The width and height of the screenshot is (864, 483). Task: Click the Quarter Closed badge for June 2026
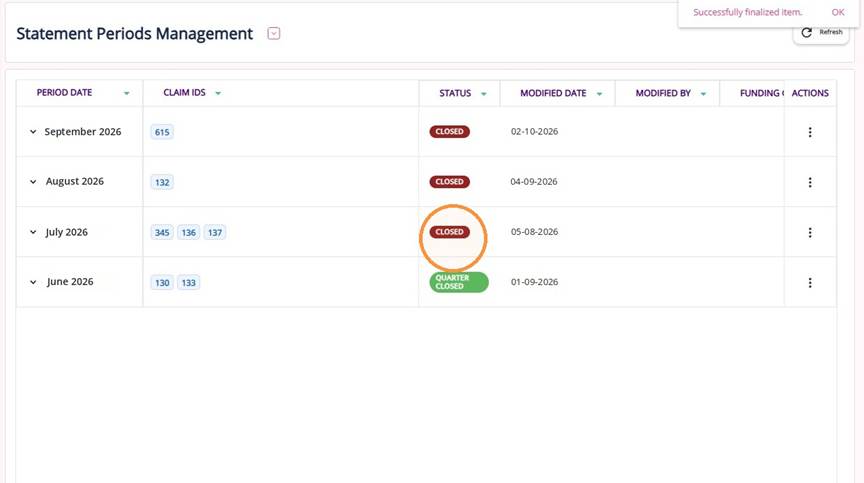pos(459,282)
